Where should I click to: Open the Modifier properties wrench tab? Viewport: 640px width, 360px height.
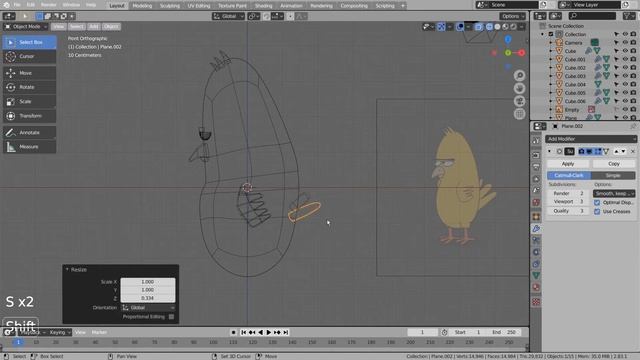536,229
